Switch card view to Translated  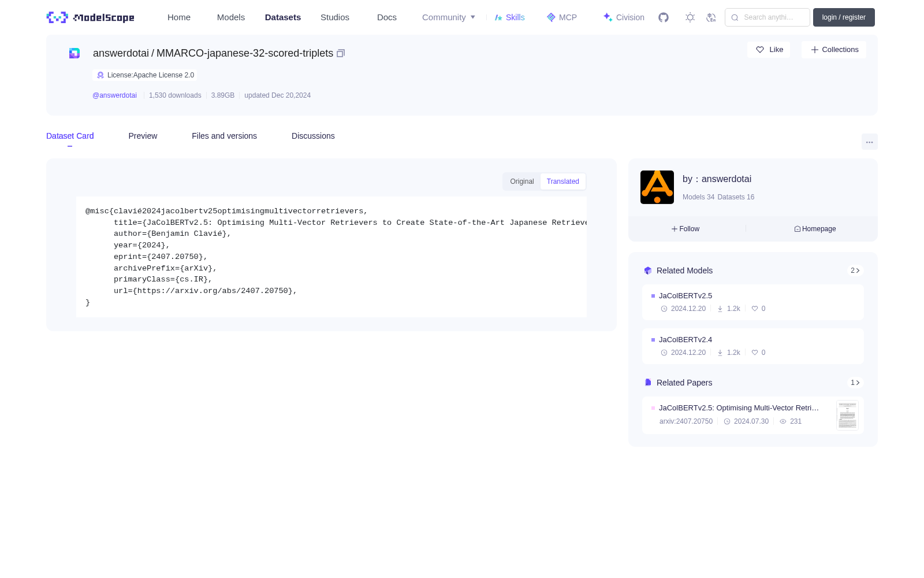pos(563,181)
